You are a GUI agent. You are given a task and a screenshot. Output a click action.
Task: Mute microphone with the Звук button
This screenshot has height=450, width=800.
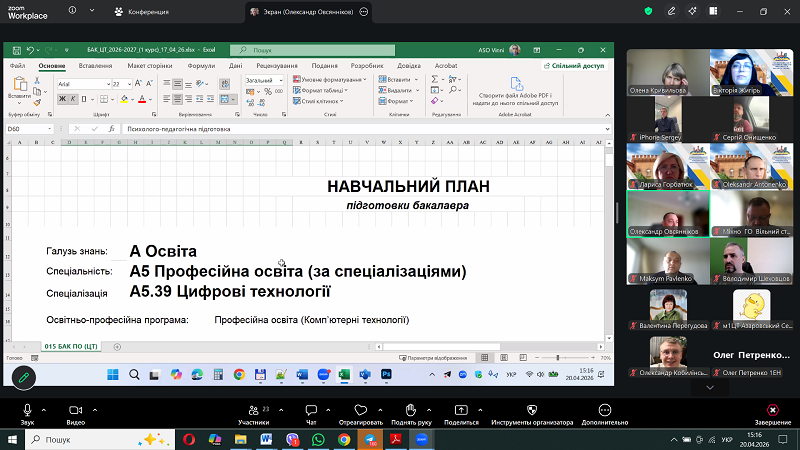pyautogui.click(x=27, y=412)
